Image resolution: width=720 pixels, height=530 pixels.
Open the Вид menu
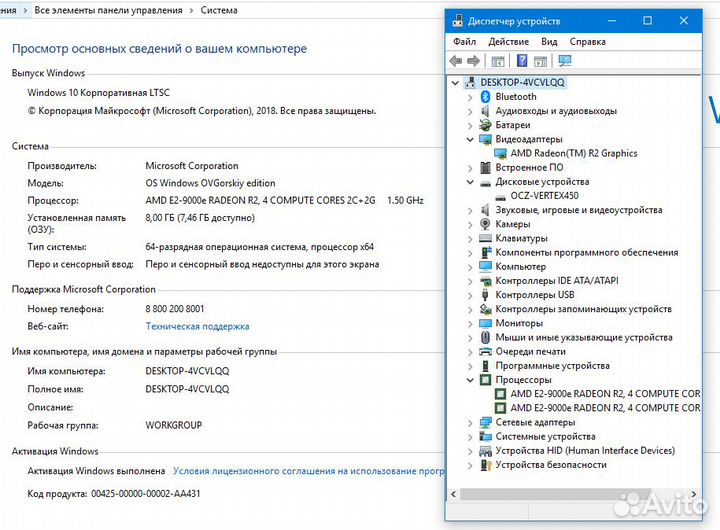[x=549, y=41]
